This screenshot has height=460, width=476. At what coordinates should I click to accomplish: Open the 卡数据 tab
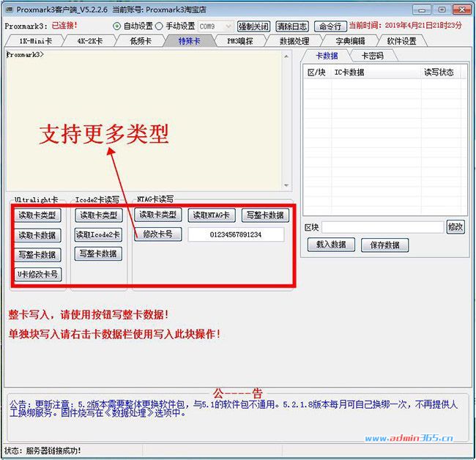pos(327,56)
